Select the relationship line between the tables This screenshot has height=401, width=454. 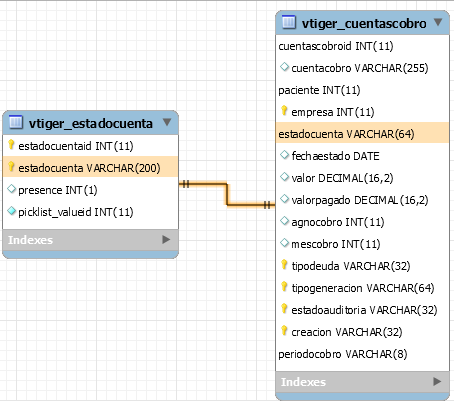click(227, 194)
